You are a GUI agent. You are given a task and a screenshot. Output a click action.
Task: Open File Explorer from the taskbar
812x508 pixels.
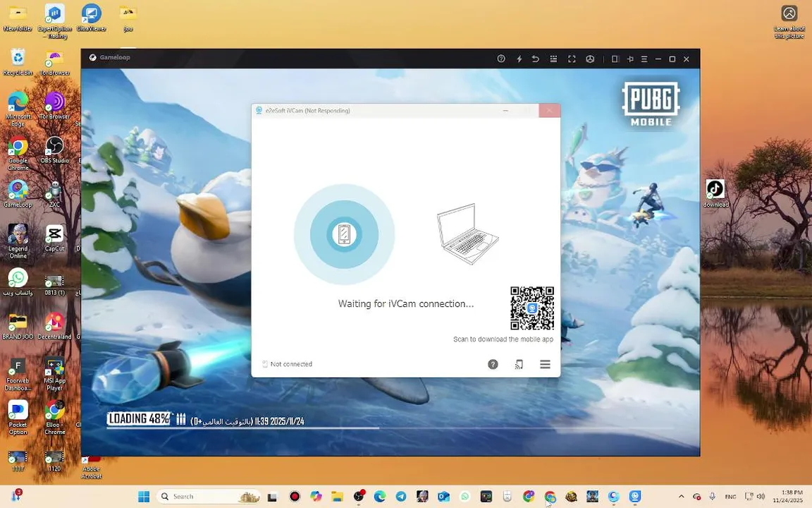(x=337, y=497)
